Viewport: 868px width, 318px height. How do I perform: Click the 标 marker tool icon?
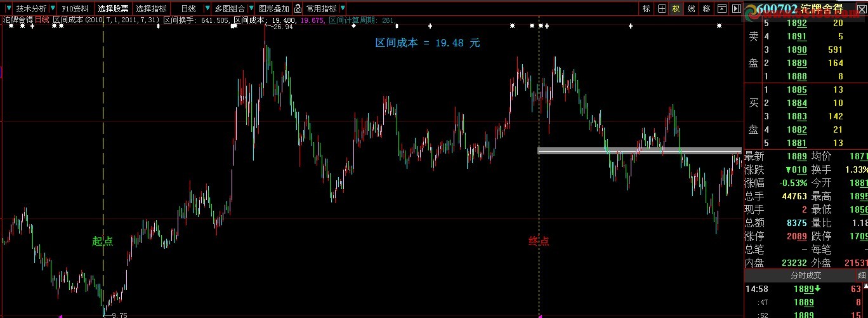tap(647, 9)
